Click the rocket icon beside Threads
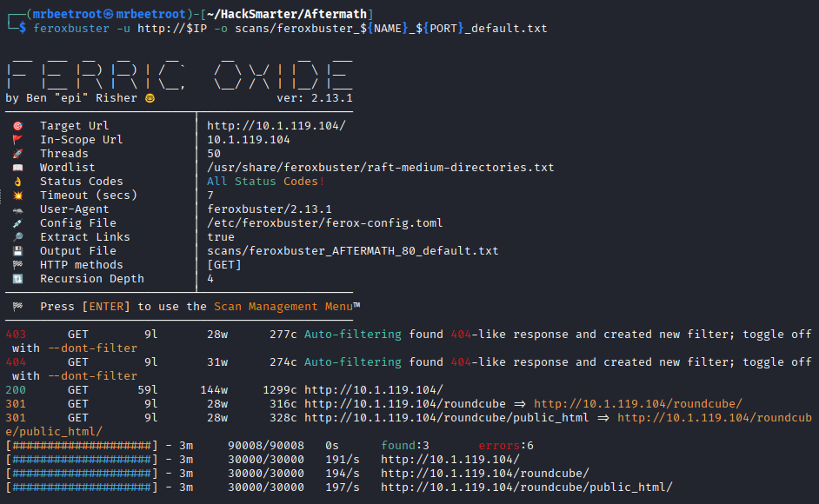 point(17,154)
